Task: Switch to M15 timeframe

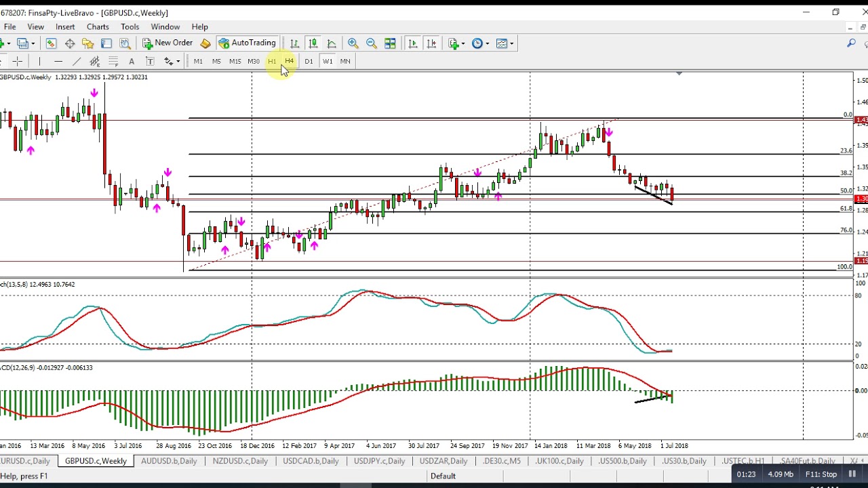Action: pos(235,62)
